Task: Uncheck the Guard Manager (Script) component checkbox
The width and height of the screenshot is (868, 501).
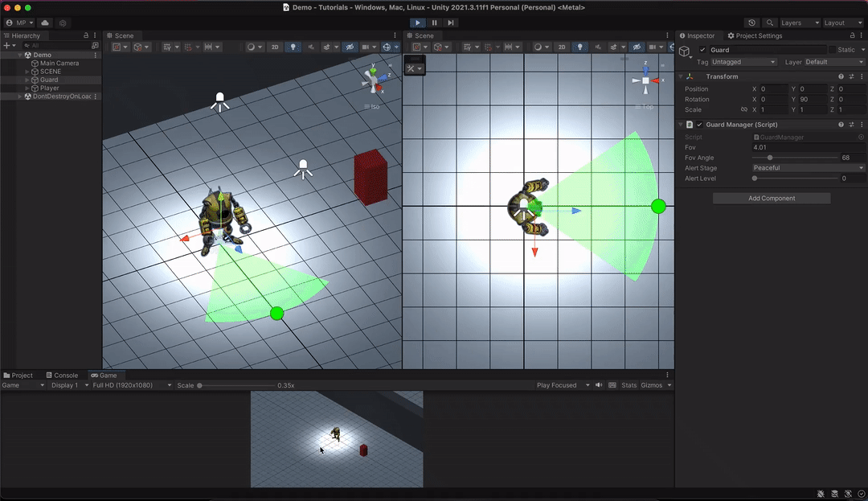Action: [x=698, y=125]
